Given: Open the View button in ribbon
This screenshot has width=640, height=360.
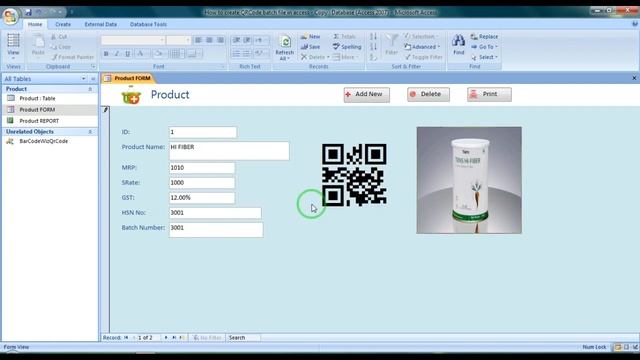Looking at the screenshot, I should coord(13,46).
